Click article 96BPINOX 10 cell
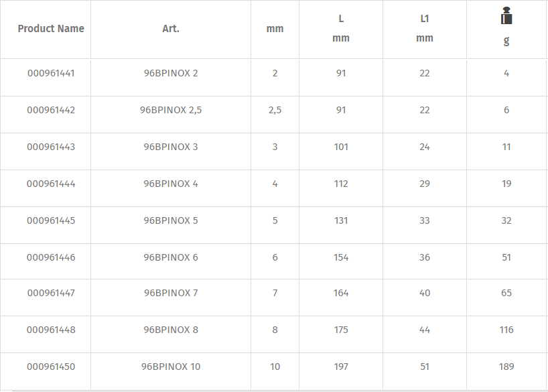The image size is (548, 392). click(171, 367)
